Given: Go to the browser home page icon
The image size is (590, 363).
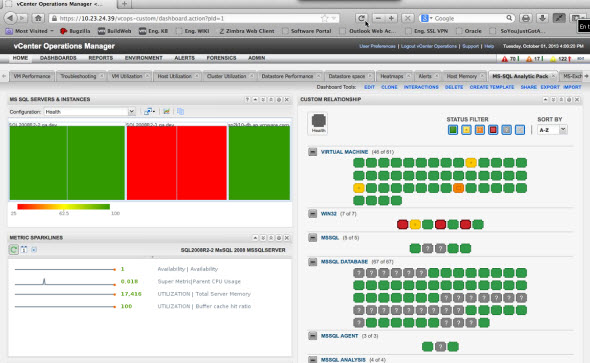Looking at the screenshot, I should pyautogui.click(x=38, y=18).
